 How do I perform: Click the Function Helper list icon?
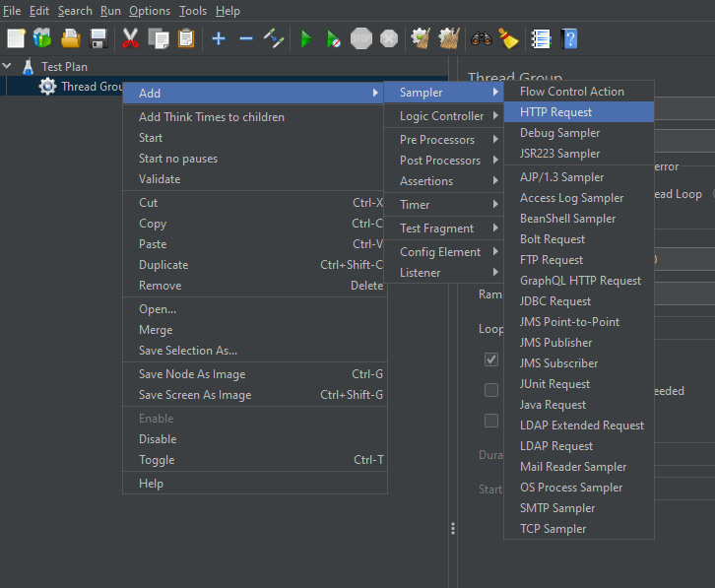[x=542, y=38]
